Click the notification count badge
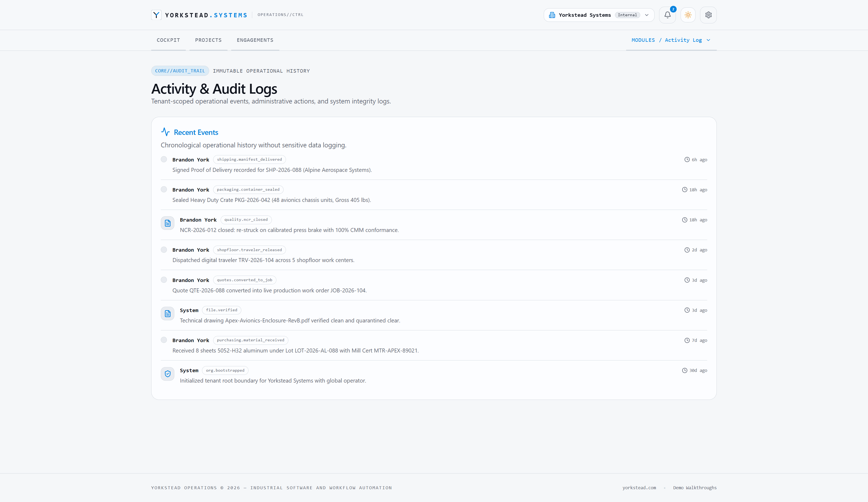 click(673, 9)
